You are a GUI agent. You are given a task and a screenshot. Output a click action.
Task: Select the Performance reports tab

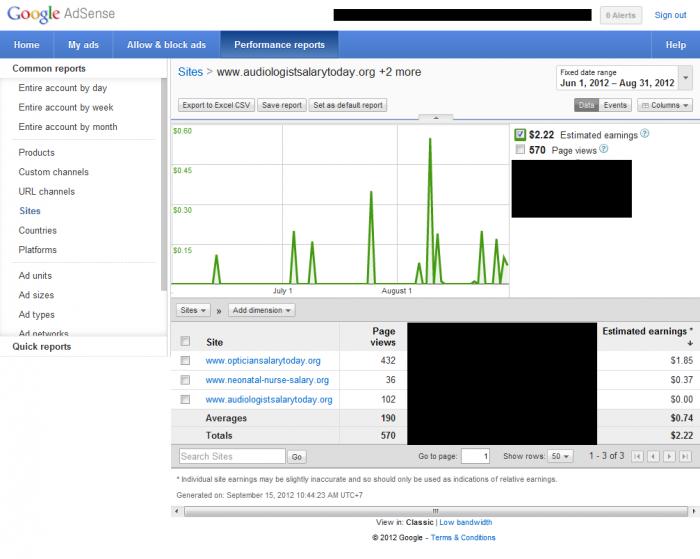[x=279, y=45]
